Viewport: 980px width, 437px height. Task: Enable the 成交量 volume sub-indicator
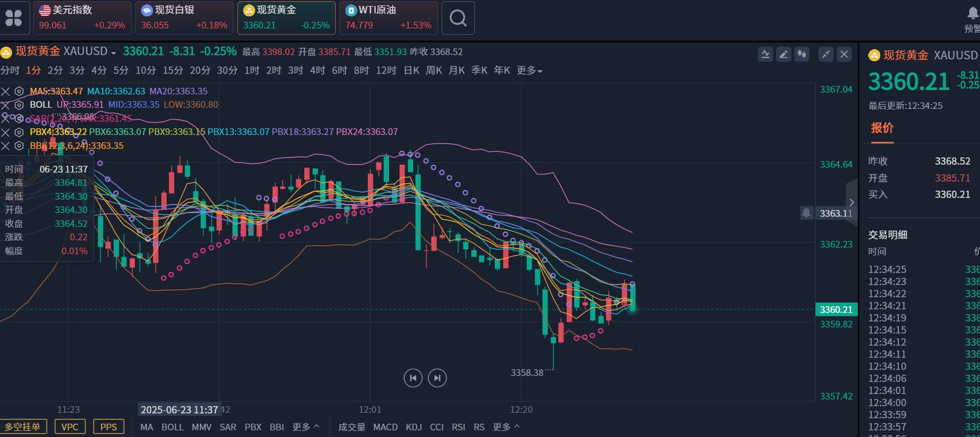tap(351, 427)
